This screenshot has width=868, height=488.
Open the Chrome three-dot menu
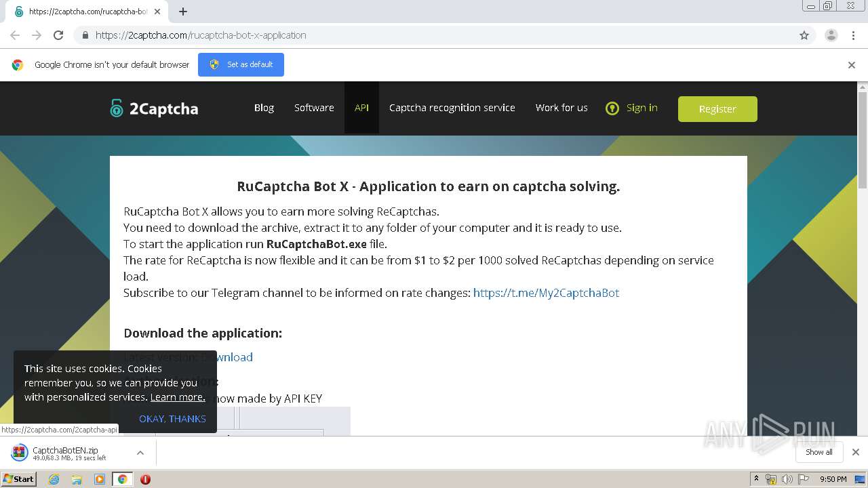click(853, 35)
